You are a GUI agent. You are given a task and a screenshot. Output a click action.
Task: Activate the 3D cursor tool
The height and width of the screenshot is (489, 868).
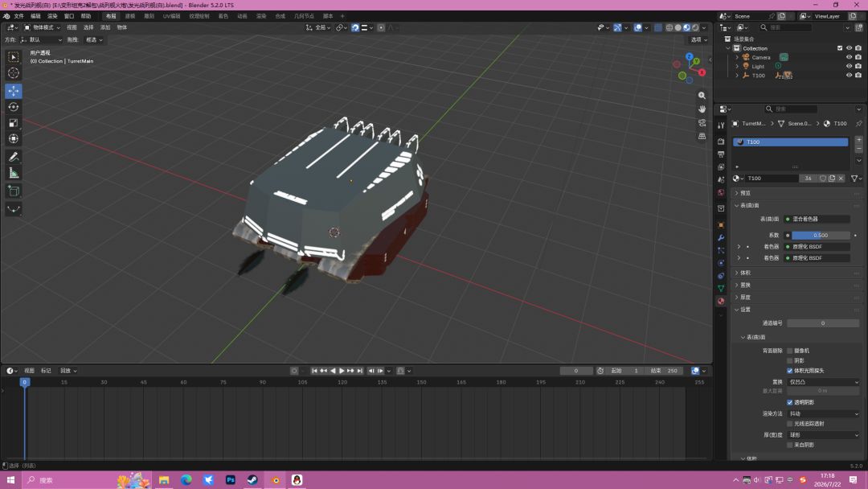pyautogui.click(x=14, y=73)
